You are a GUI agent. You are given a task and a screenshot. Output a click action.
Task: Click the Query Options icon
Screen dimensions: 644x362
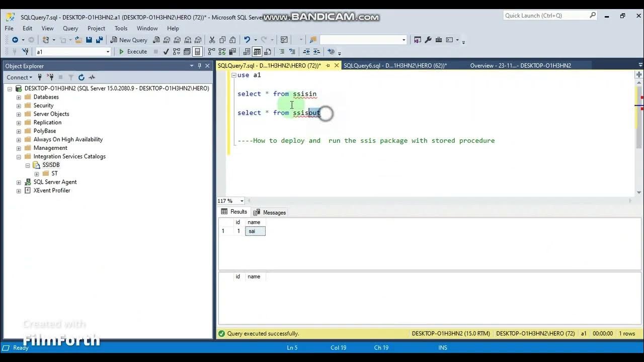pos(187,51)
